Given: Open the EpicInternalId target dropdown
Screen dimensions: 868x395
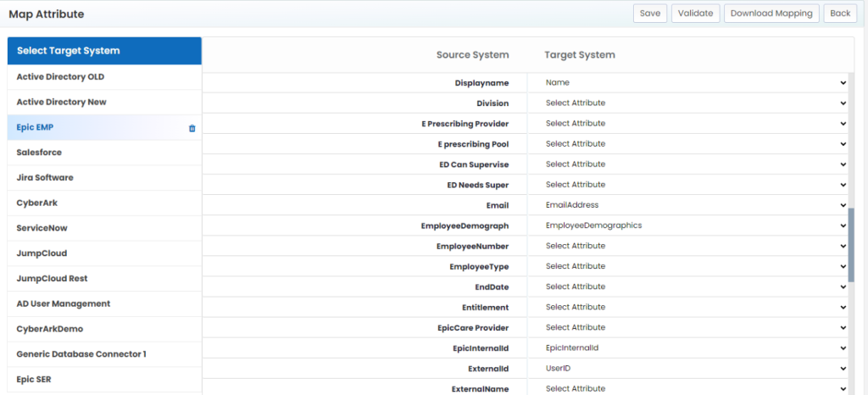Looking at the screenshot, I should tap(688, 348).
